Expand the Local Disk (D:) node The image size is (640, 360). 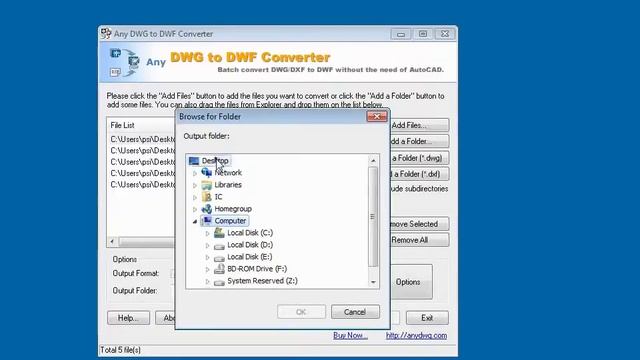(207, 245)
